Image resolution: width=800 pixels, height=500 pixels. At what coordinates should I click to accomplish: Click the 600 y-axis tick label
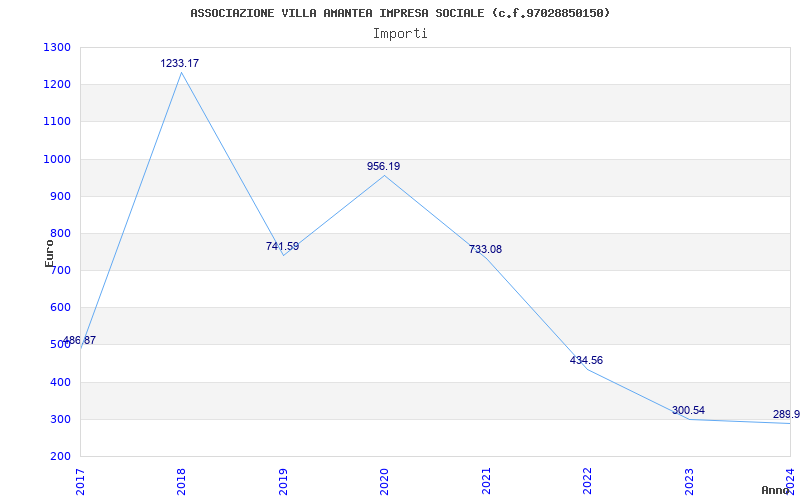point(60,308)
